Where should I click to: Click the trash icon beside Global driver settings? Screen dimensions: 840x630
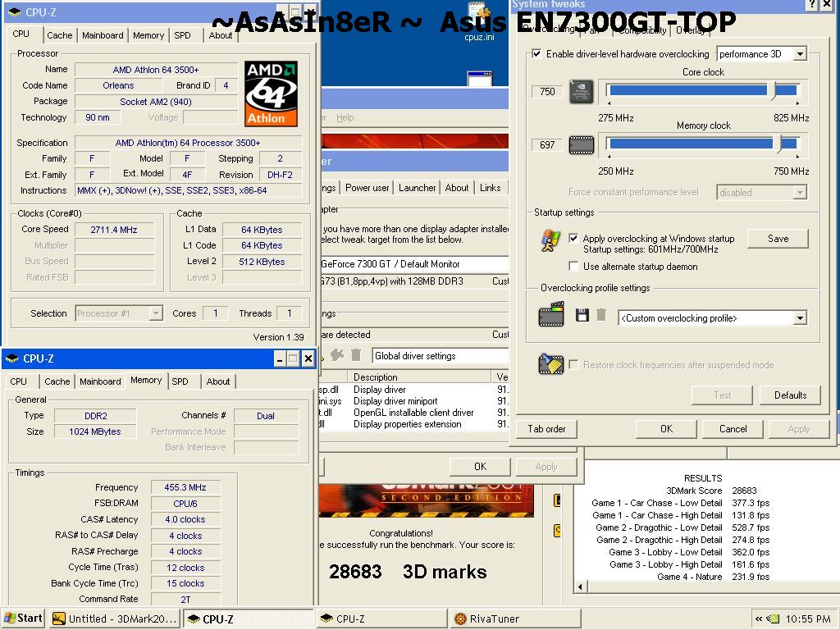coord(356,354)
